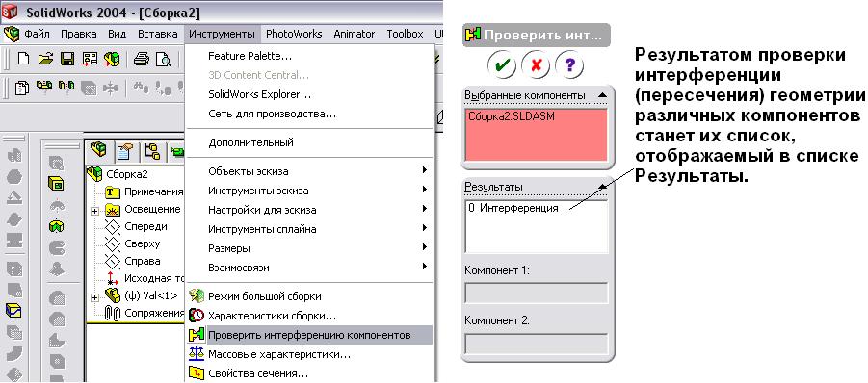Click Make Assembly from Part toolbar icon

tap(112, 58)
